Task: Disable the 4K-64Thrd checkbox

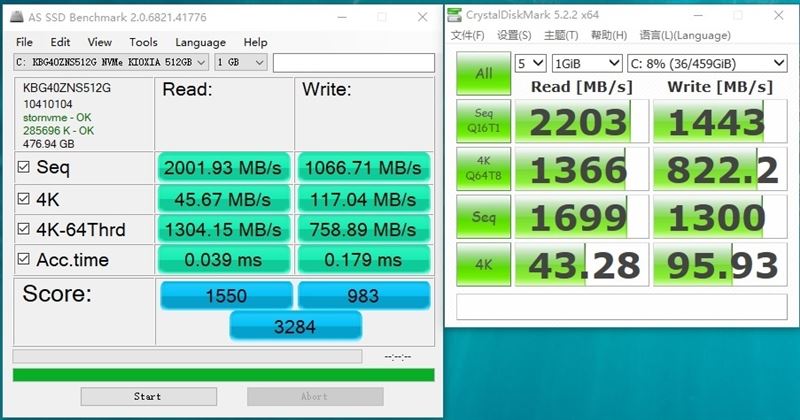Action: click(x=23, y=229)
